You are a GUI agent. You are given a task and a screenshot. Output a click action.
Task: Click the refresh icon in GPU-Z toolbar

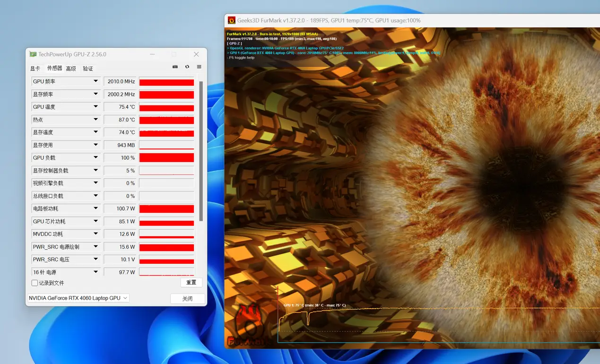pos(187,67)
